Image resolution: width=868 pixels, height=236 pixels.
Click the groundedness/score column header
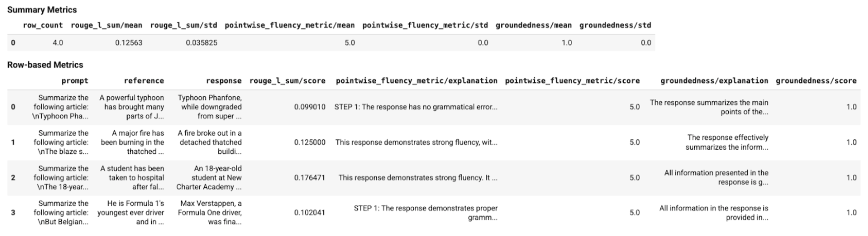pos(816,81)
